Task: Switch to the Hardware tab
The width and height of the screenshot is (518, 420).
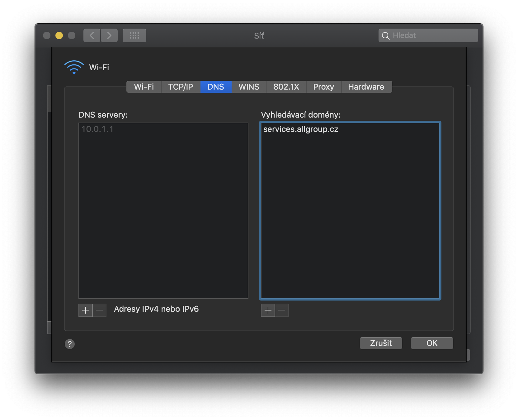Action: [x=366, y=87]
